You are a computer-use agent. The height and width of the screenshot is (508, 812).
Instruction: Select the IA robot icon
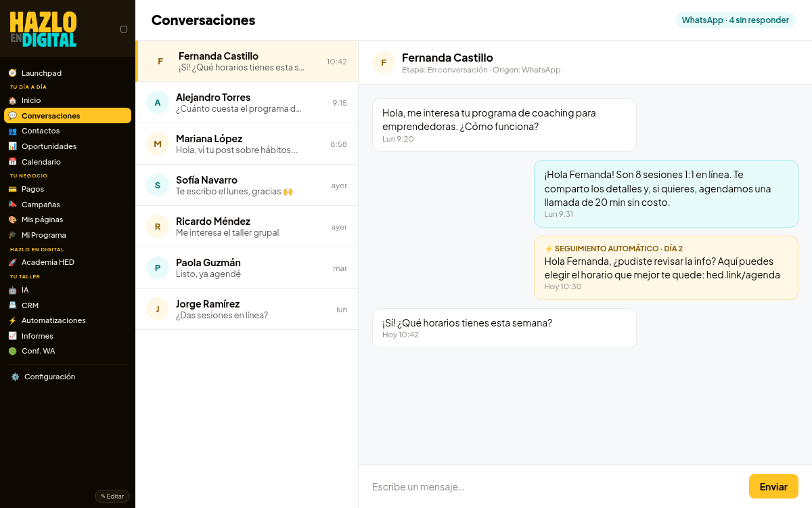tap(12, 290)
